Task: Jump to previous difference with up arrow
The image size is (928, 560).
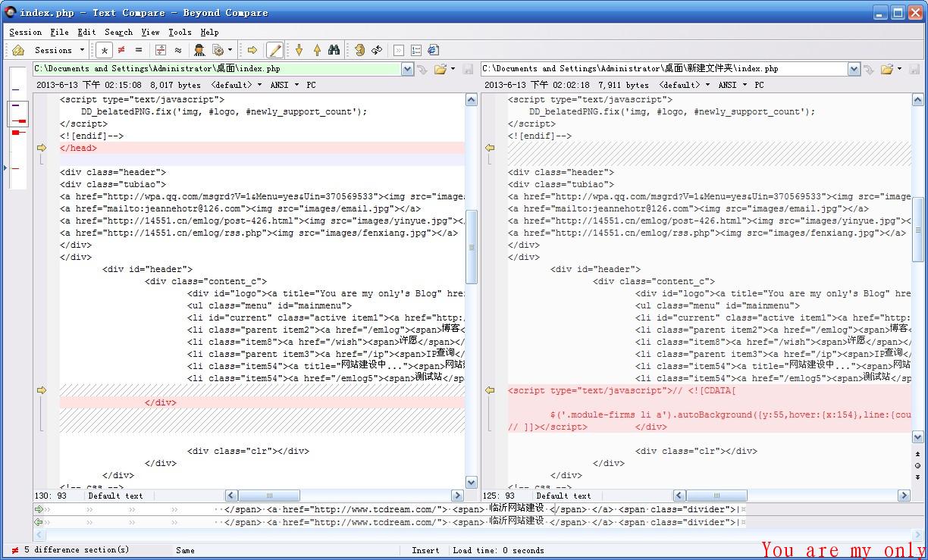Action: pos(316,50)
